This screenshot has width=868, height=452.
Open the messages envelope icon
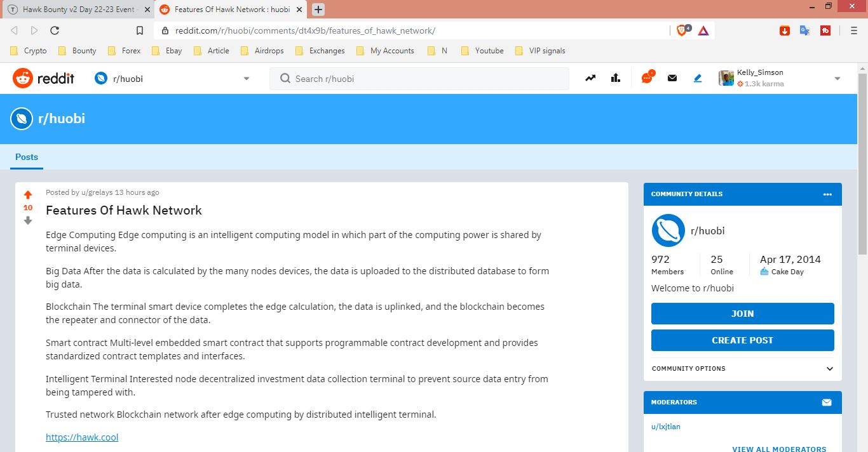coord(672,78)
